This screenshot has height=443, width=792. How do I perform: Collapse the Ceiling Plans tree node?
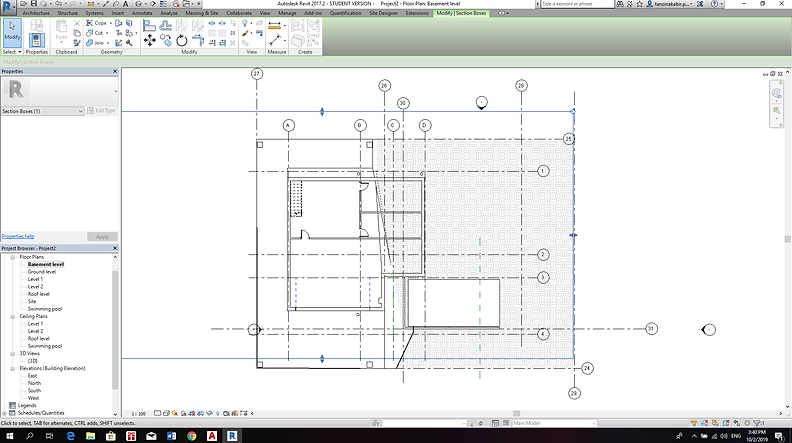coord(13,317)
